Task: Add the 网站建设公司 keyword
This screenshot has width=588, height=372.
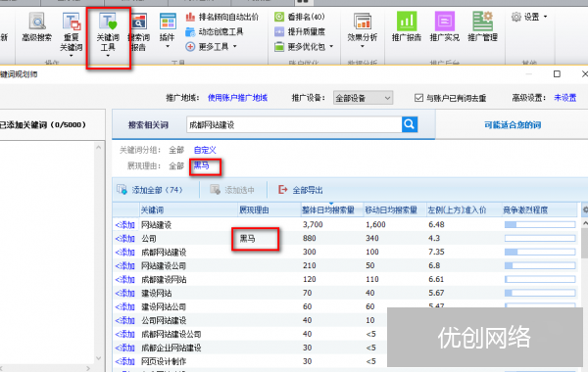Action: [125, 266]
